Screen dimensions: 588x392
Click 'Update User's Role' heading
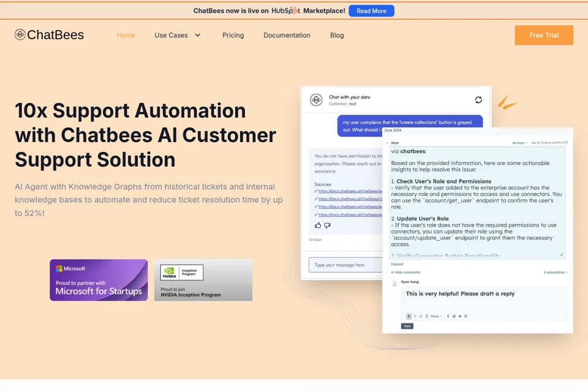point(423,219)
